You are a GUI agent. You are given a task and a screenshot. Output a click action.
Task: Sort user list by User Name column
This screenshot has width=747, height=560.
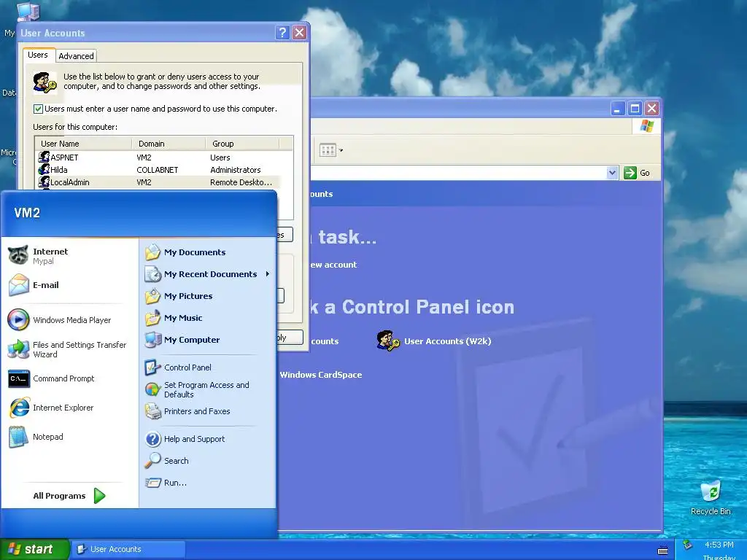point(83,144)
